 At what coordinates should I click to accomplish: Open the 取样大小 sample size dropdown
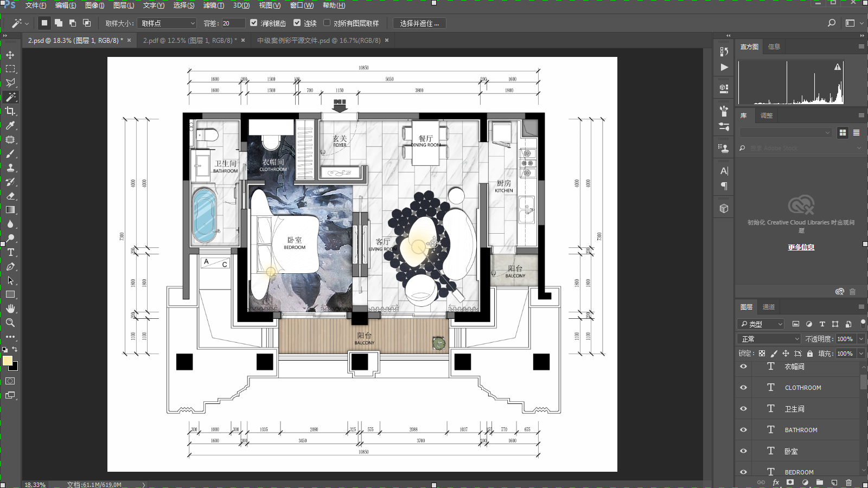167,23
